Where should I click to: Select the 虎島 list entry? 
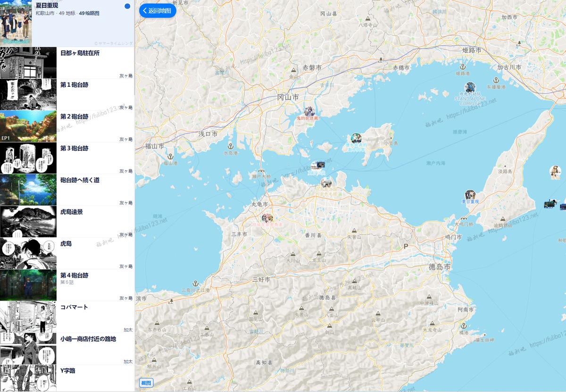[67, 253]
